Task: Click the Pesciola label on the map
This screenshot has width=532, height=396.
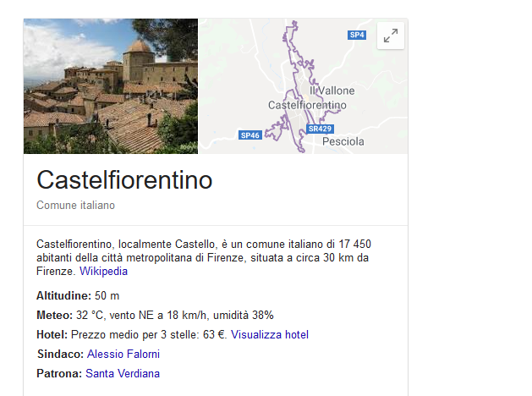Action: tap(343, 141)
